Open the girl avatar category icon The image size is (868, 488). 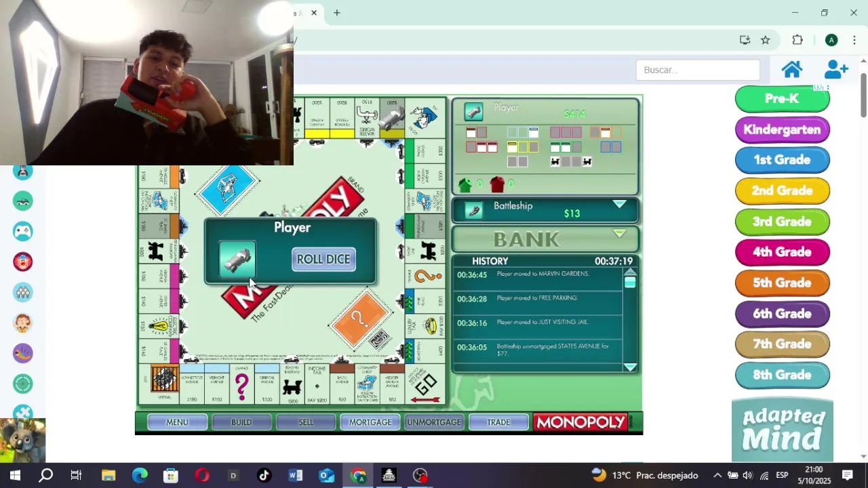coord(23,323)
